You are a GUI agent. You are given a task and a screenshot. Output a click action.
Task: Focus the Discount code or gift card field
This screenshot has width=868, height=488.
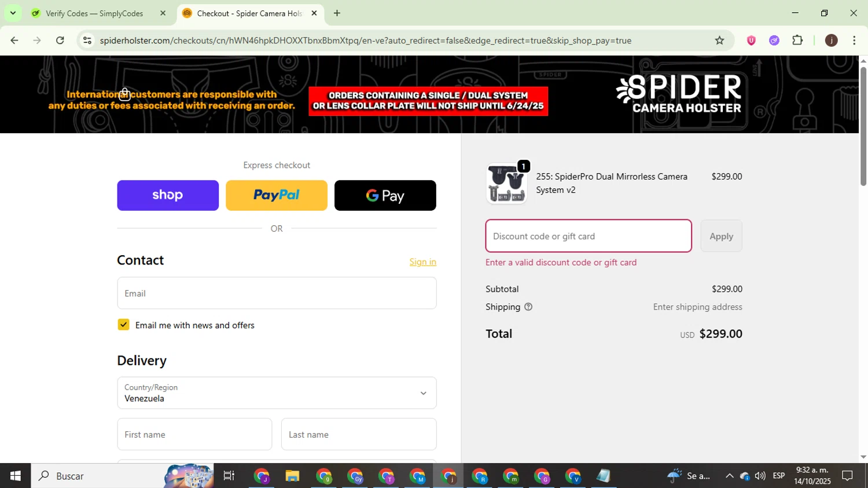[x=589, y=236]
